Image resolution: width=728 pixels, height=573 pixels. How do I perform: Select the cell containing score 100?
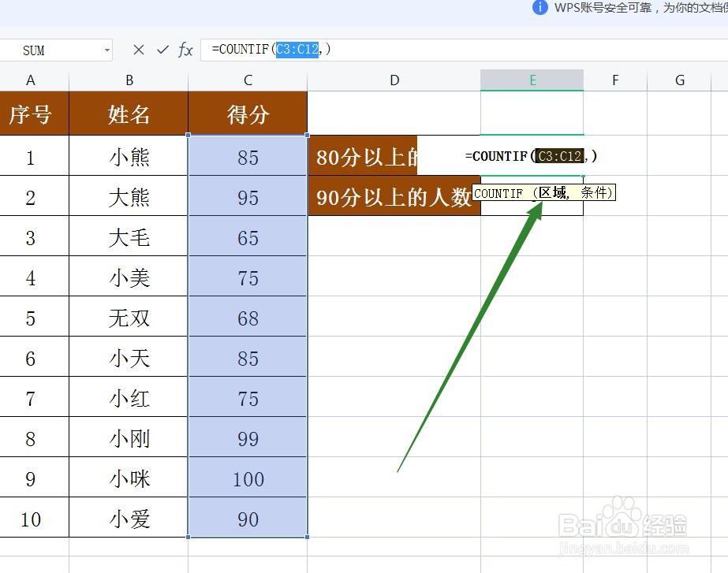[247, 478]
